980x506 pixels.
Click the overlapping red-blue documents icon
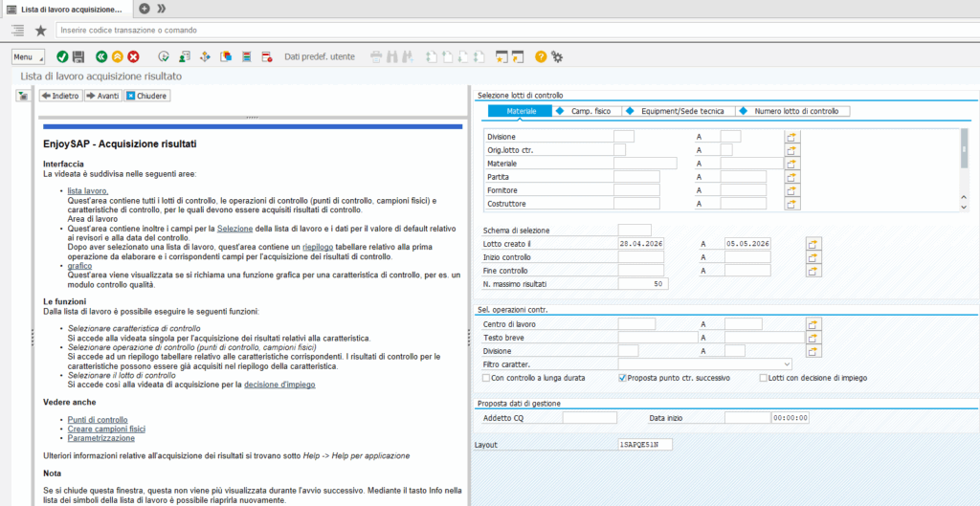pyautogui.click(x=226, y=56)
